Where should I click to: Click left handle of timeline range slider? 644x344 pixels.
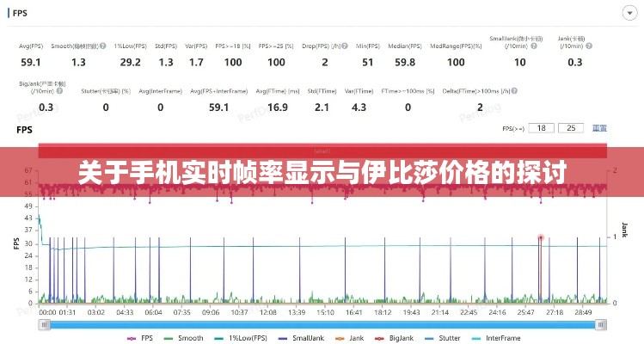[43, 324]
